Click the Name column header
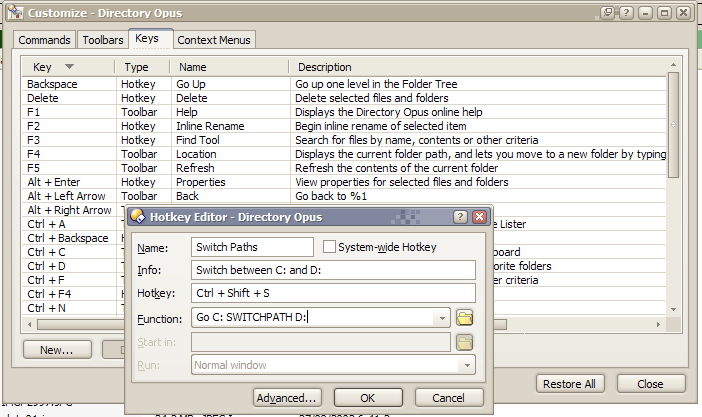 [x=193, y=67]
